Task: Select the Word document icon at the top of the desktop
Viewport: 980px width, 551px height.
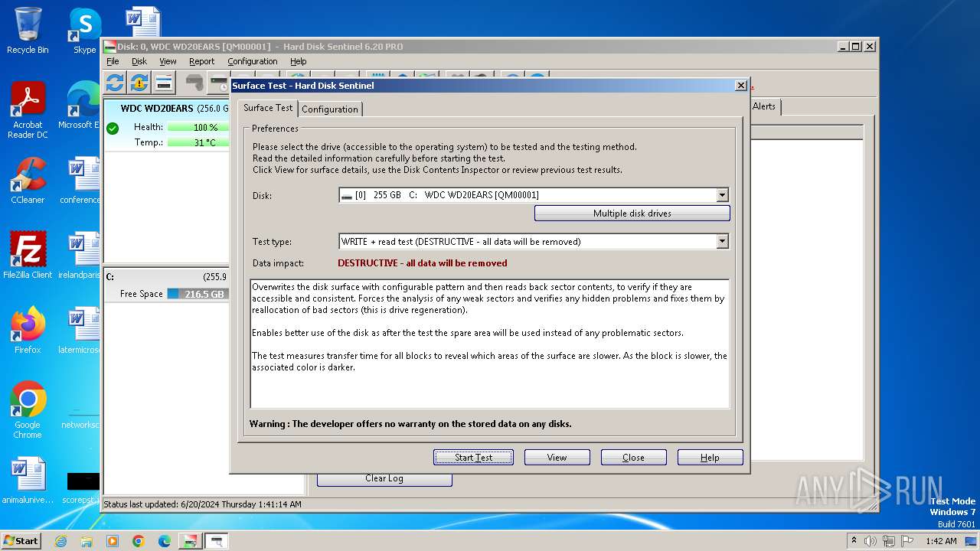Action: click(143, 21)
